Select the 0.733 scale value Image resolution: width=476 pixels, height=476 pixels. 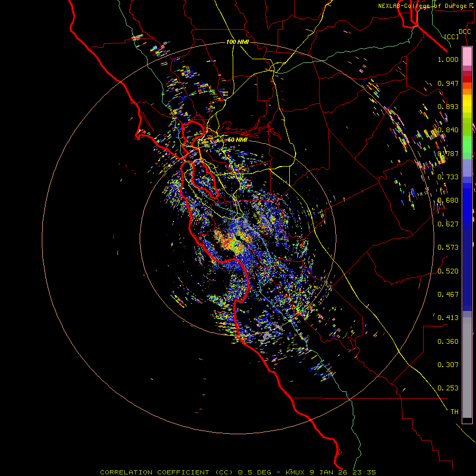[x=448, y=177]
